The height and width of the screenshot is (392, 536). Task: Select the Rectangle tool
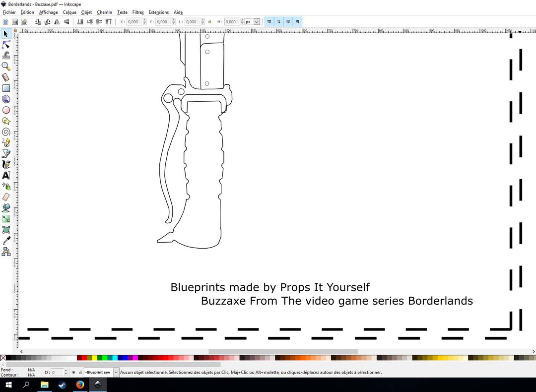coord(6,88)
